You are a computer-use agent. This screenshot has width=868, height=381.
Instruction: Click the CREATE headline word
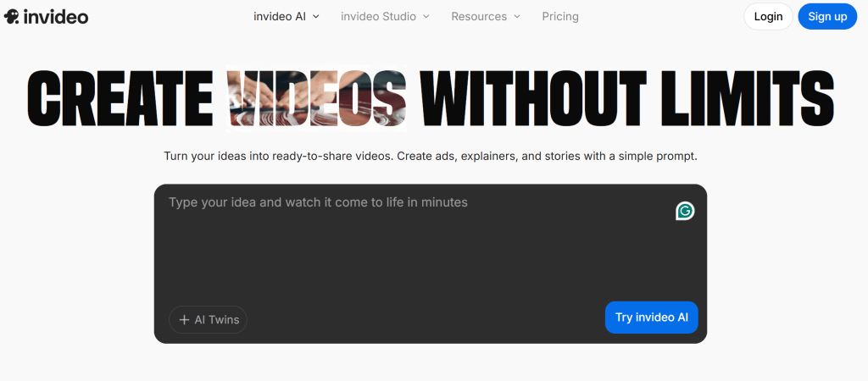click(x=120, y=98)
